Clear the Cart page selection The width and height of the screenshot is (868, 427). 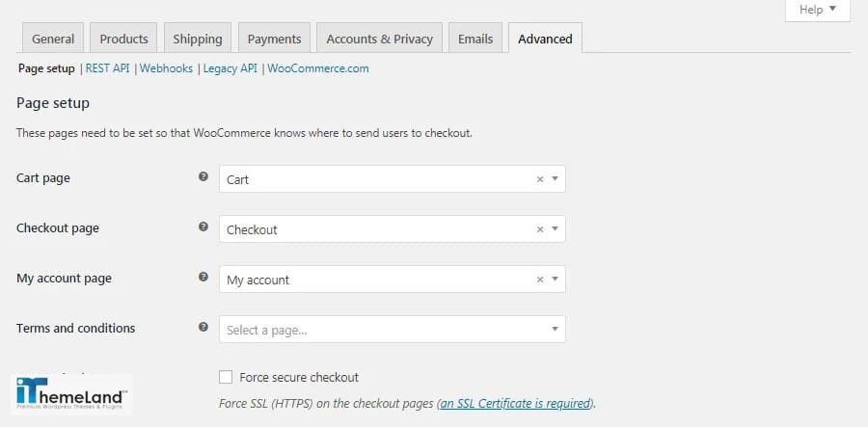pyautogui.click(x=540, y=179)
